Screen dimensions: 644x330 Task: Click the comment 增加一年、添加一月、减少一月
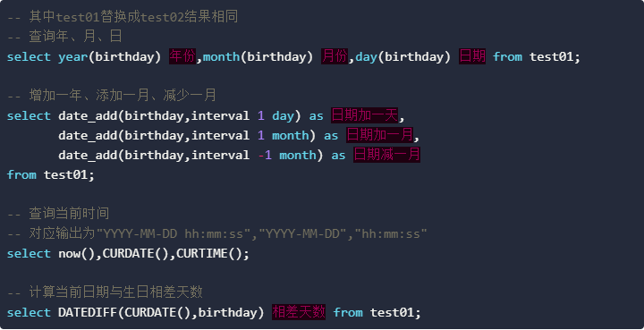pyautogui.click(x=112, y=96)
